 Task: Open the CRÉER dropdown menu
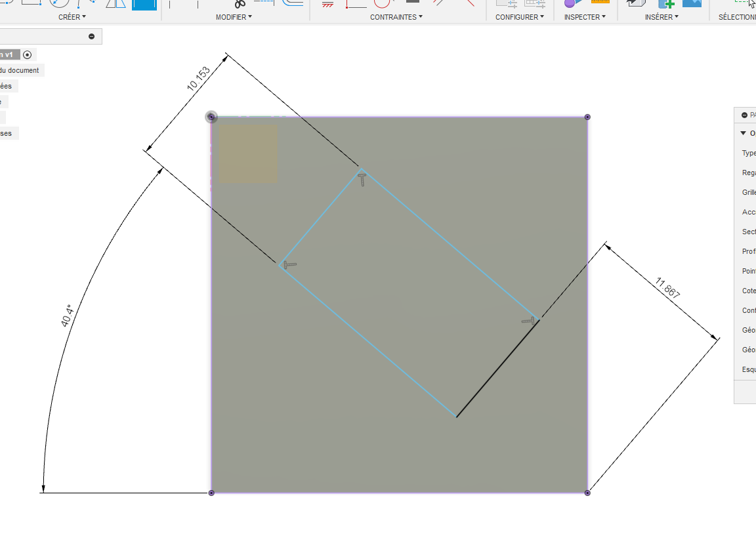tap(72, 17)
